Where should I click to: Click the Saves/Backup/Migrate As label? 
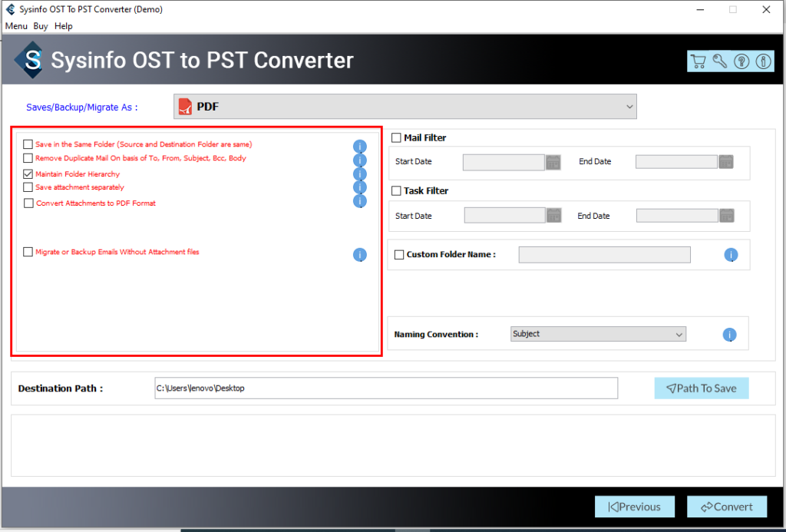tap(81, 107)
